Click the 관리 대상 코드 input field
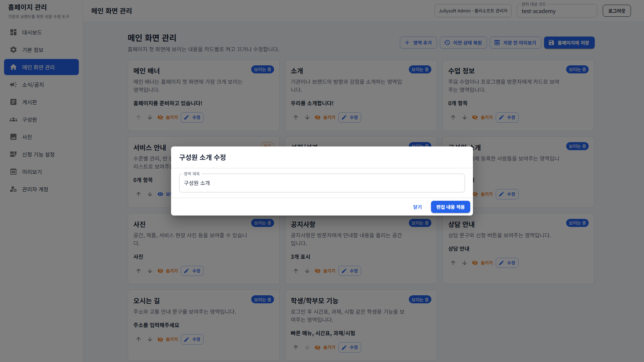644x362 pixels. (557, 11)
